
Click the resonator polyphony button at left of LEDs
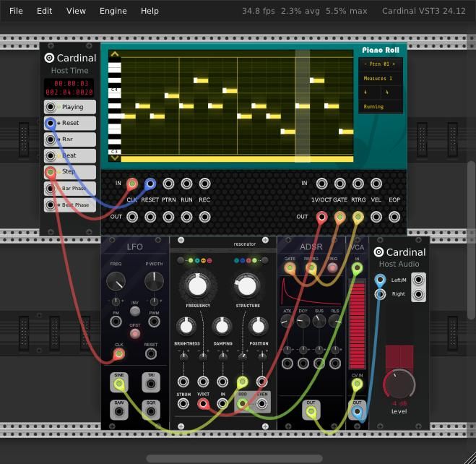coord(181,260)
